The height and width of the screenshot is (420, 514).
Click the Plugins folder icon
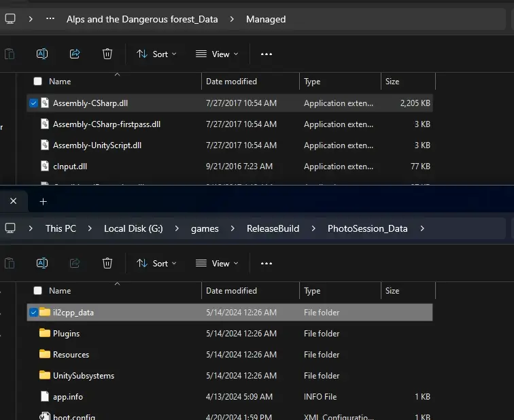coord(45,334)
